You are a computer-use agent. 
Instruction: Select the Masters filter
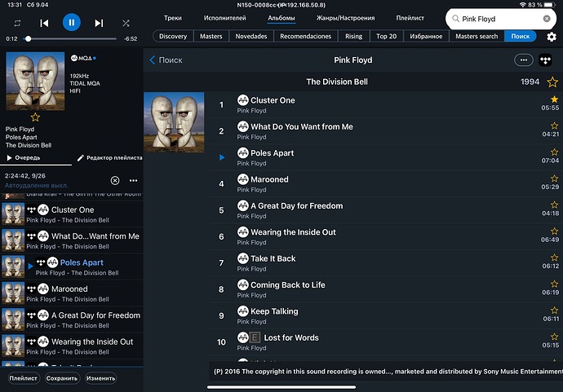(211, 36)
